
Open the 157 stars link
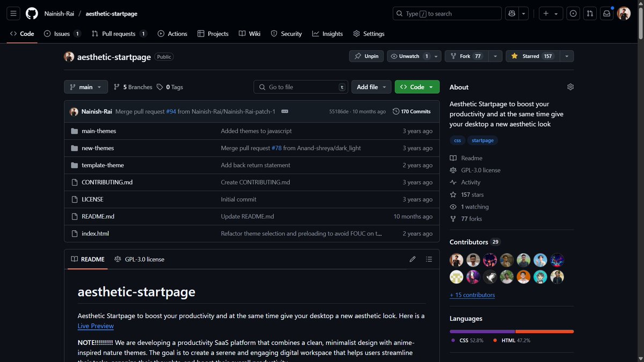466,195
